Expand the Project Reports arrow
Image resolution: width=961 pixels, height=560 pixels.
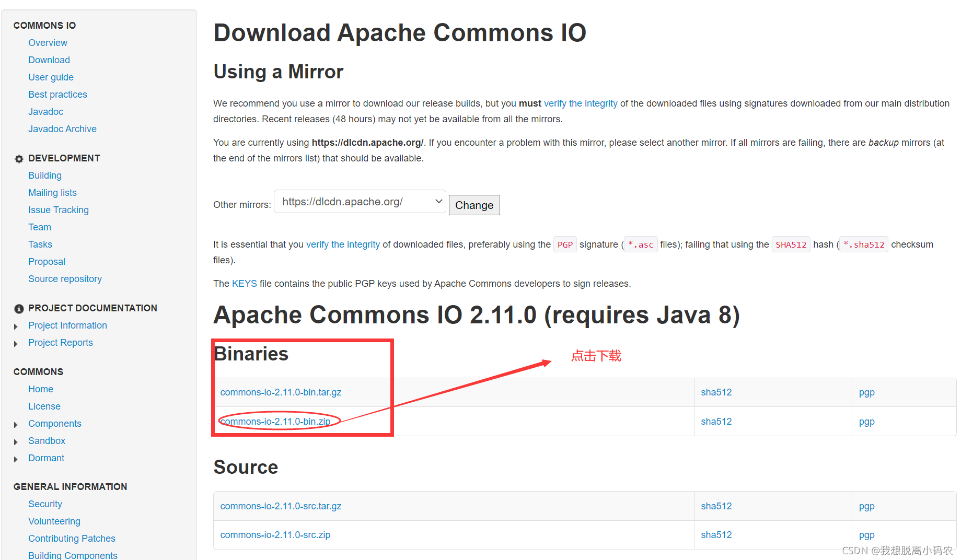coord(16,344)
